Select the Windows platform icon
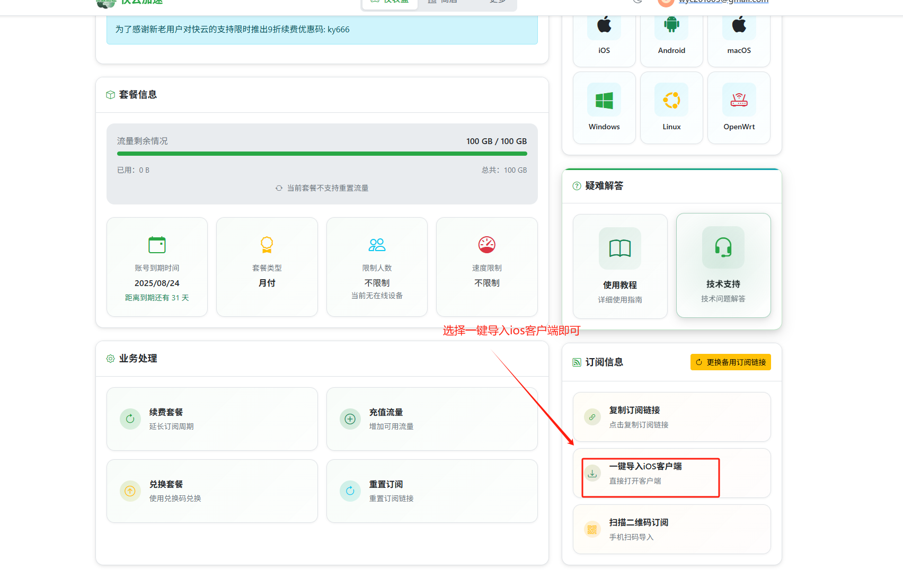 click(x=604, y=100)
